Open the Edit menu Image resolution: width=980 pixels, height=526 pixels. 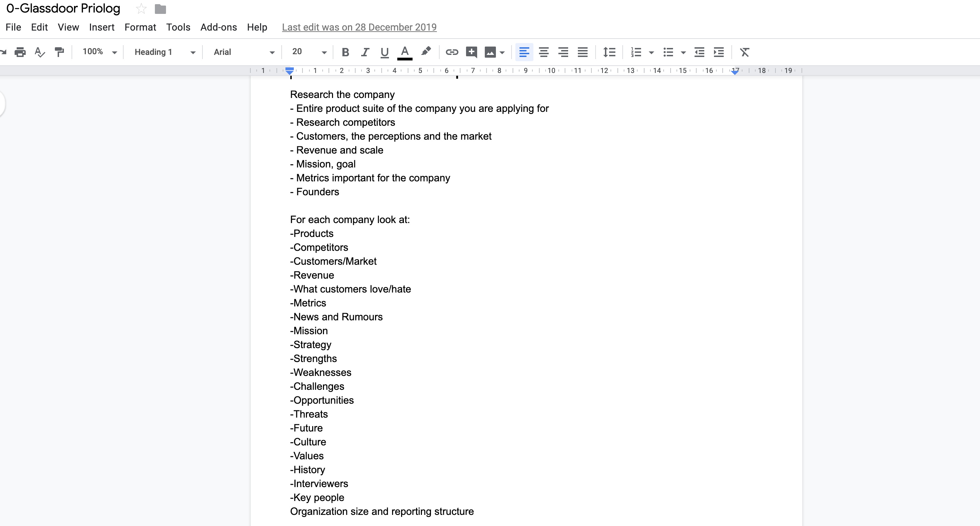[x=39, y=27]
